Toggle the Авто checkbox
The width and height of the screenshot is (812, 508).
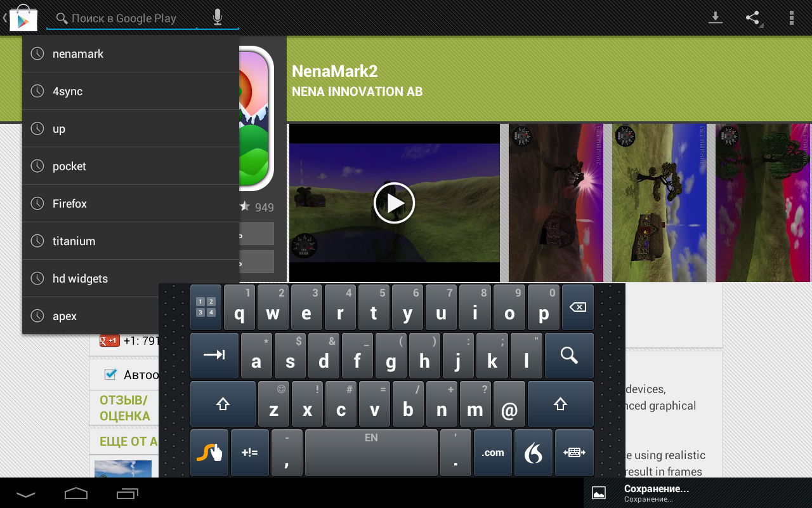pos(110,375)
